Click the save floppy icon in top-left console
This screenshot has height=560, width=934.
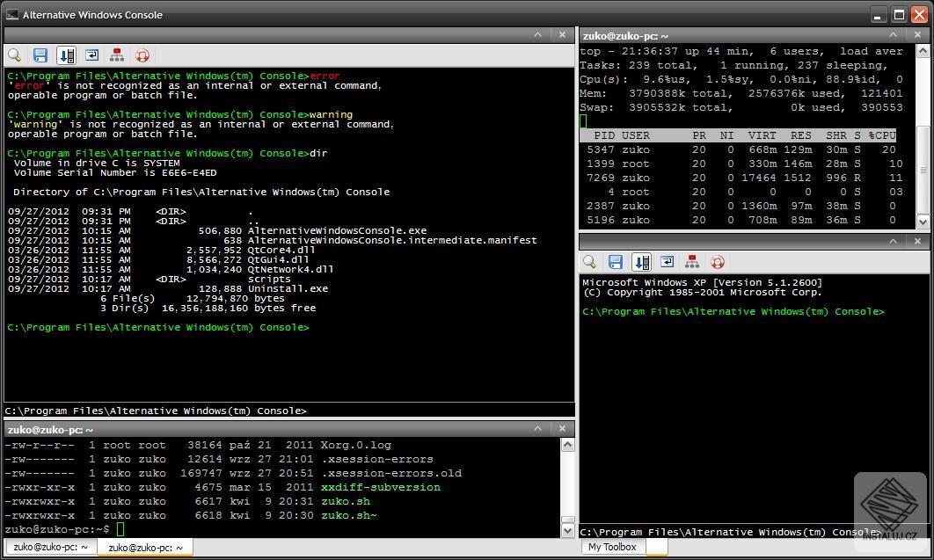pyautogui.click(x=40, y=55)
